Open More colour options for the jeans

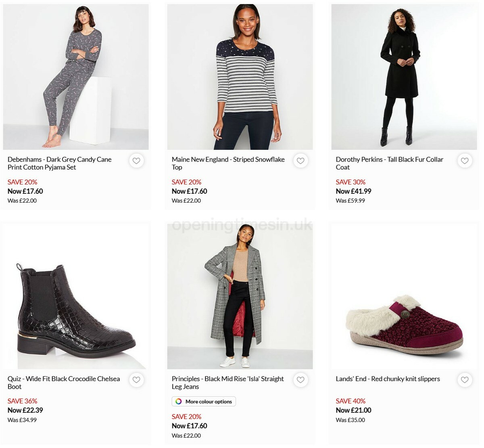[x=204, y=401]
